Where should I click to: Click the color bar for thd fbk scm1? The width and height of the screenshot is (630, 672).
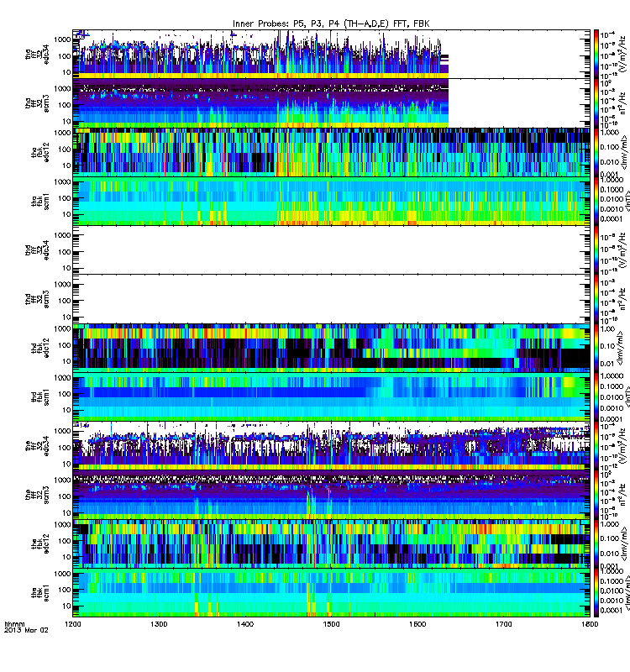click(596, 396)
